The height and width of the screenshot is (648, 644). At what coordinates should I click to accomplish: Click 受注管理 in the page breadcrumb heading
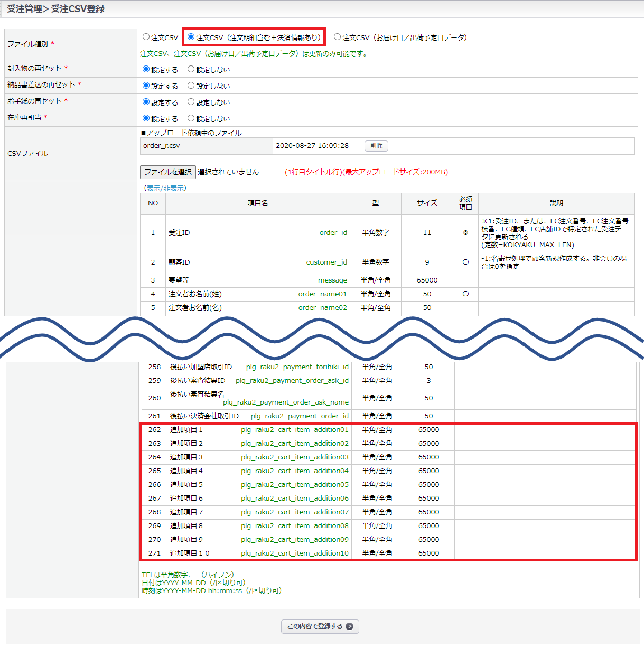(24, 9)
